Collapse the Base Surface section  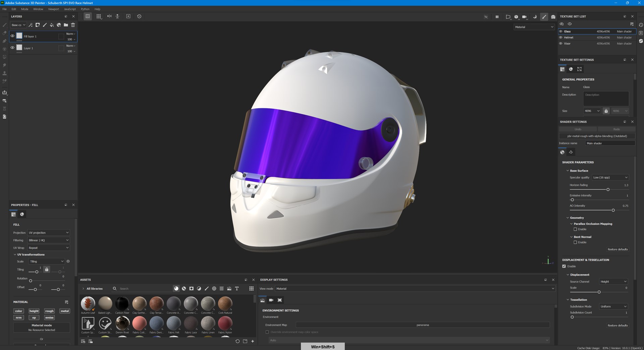pyautogui.click(x=568, y=171)
